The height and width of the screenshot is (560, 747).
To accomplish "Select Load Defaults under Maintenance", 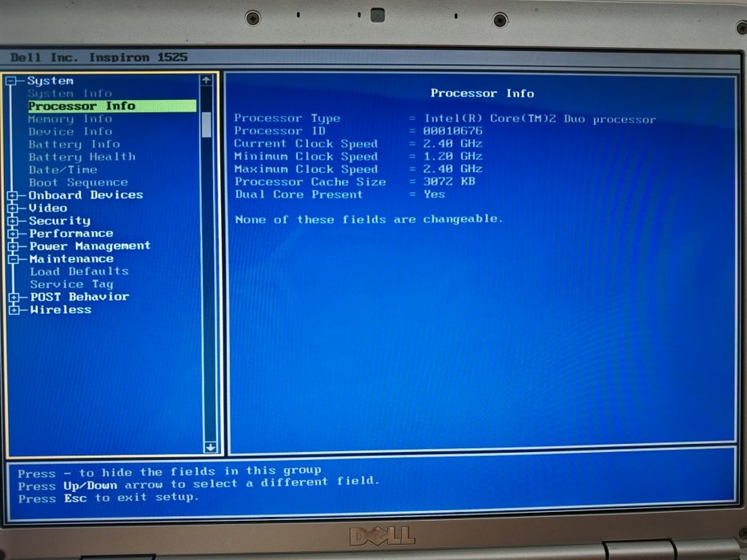I will pyautogui.click(x=79, y=271).
